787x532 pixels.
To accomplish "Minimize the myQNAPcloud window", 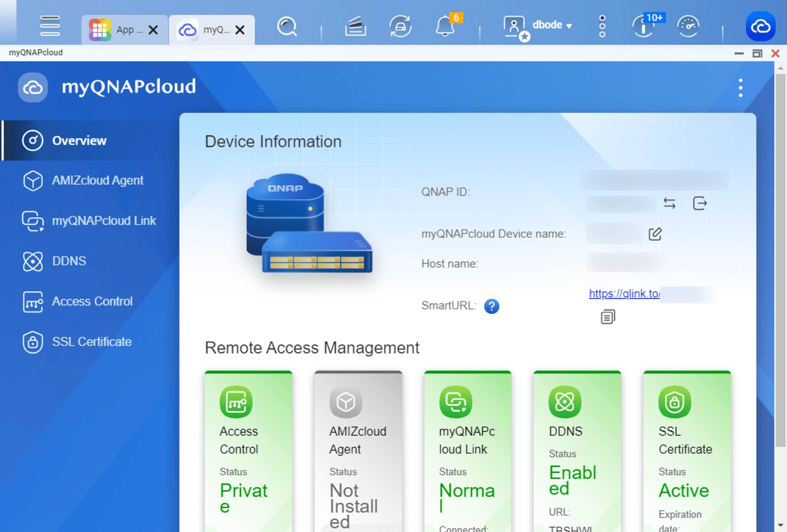I will (x=739, y=53).
